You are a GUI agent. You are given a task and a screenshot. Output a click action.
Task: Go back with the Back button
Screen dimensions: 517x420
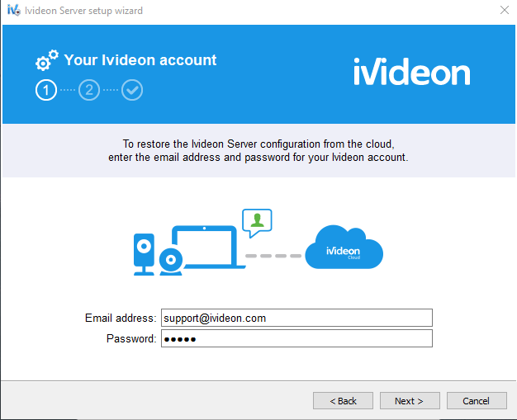(x=343, y=400)
